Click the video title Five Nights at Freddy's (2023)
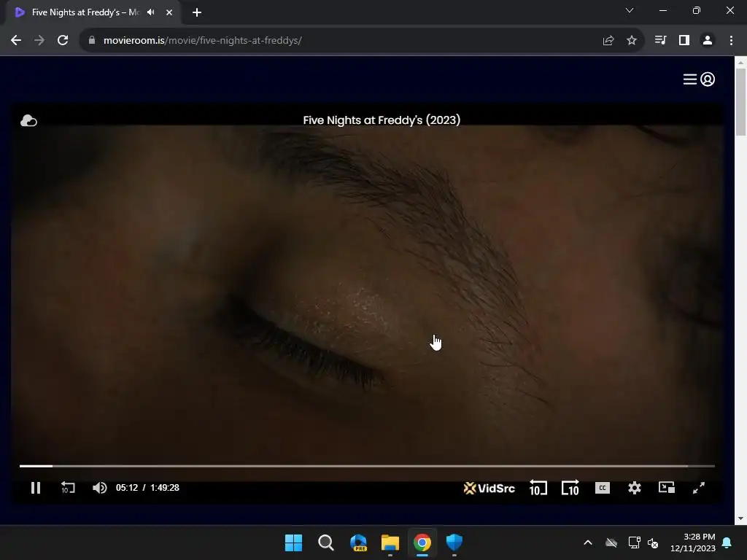747x560 pixels. coord(382,120)
